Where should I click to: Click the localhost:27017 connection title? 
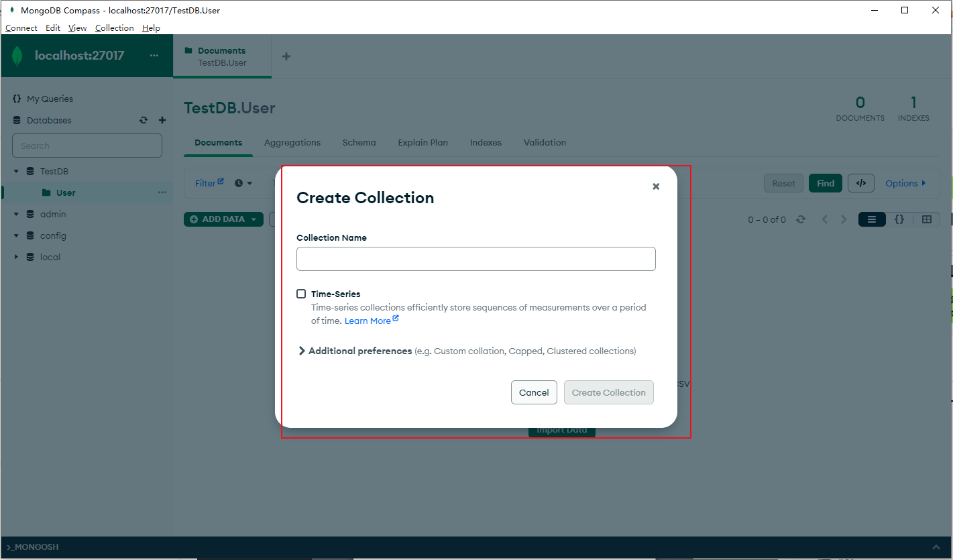[80, 56]
